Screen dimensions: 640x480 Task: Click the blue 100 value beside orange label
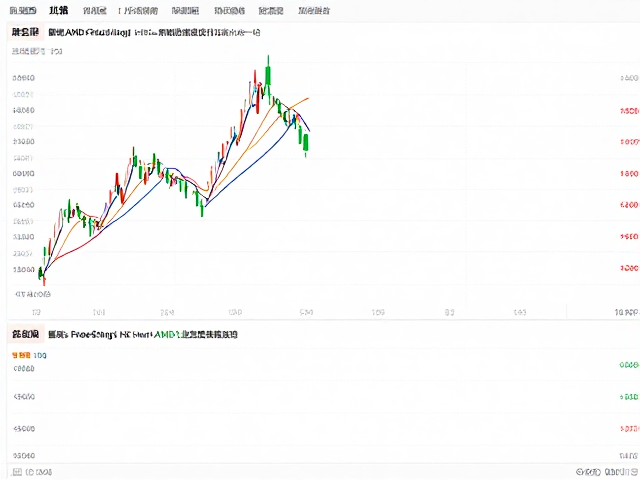pyautogui.click(x=40, y=355)
